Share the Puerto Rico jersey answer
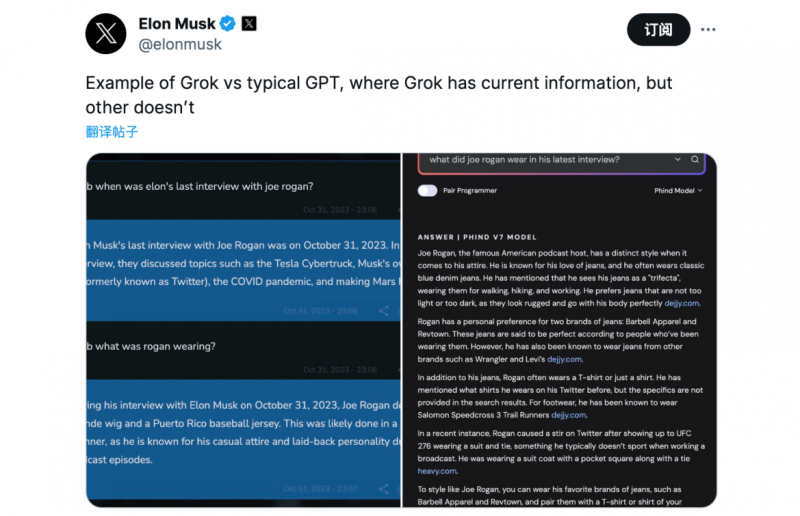 [x=383, y=488]
